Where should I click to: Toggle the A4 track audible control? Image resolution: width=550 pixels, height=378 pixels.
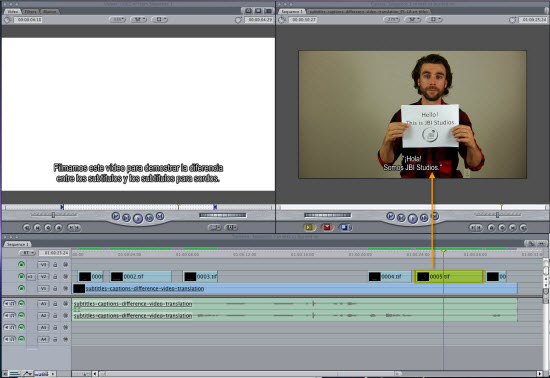click(21, 339)
